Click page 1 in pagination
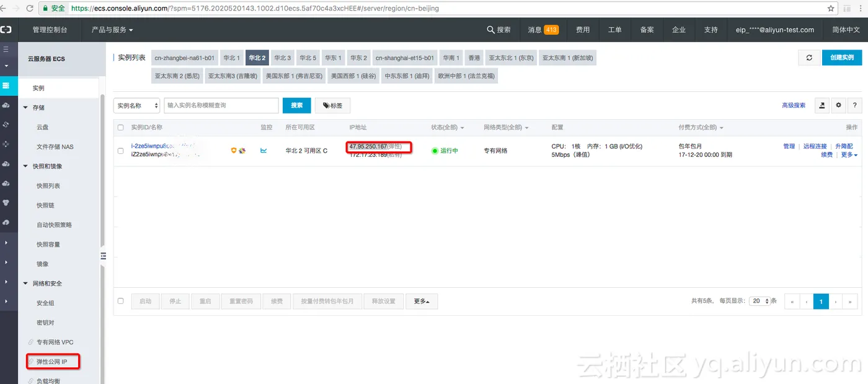Image resolution: width=868 pixels, height=384 pixels. [821, 301]
